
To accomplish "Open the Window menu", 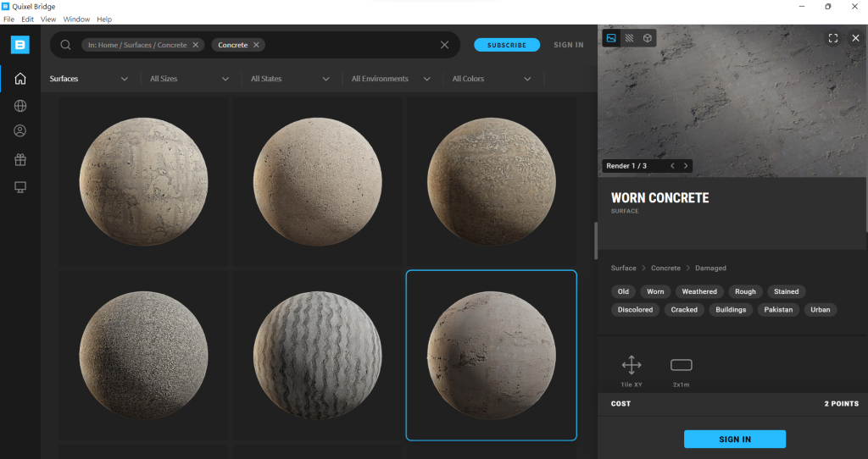I will click(x=76, y=19).
